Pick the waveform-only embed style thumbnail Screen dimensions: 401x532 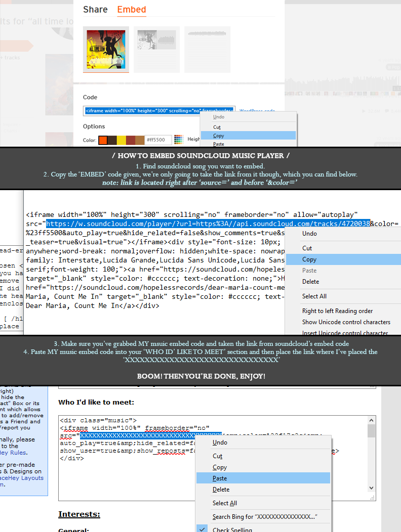click(x=207, y=50)
